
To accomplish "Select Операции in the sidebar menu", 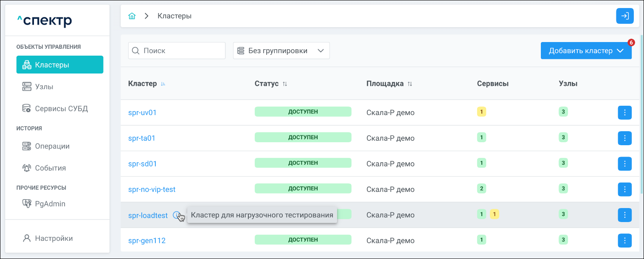I will point(52,146).
